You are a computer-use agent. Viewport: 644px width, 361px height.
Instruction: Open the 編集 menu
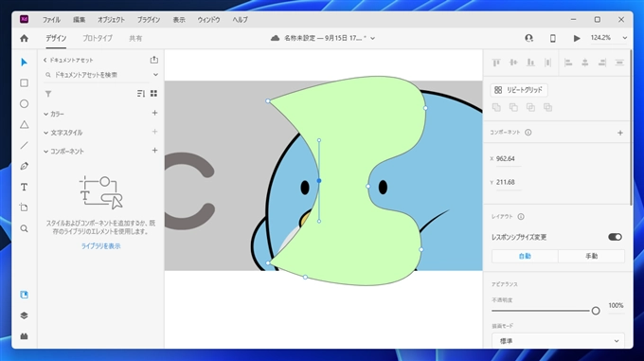click(79, 20)
